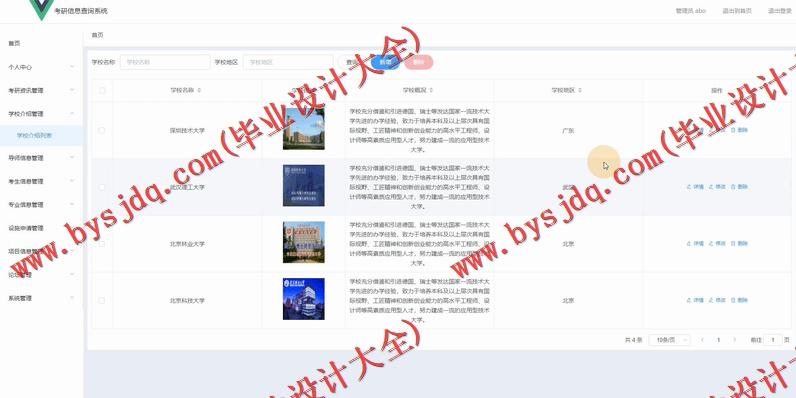Expand 考研资讯管理 sidebar menu

(x=41, y=90)
